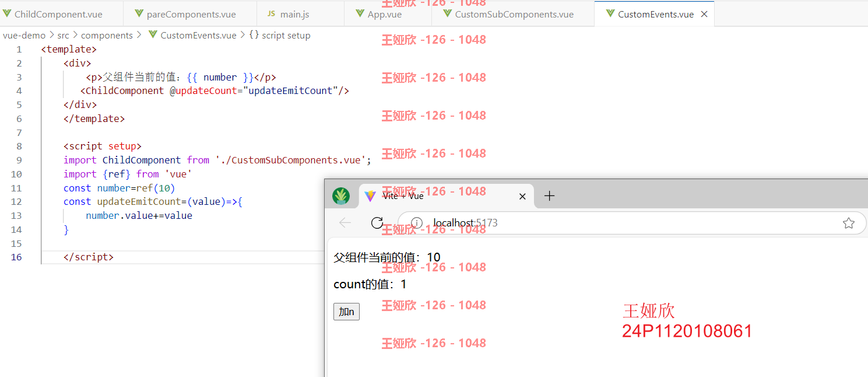Click the Vue icon in the breadcrumb
This screenshot has width=868, height=377.
coord(153,35)
